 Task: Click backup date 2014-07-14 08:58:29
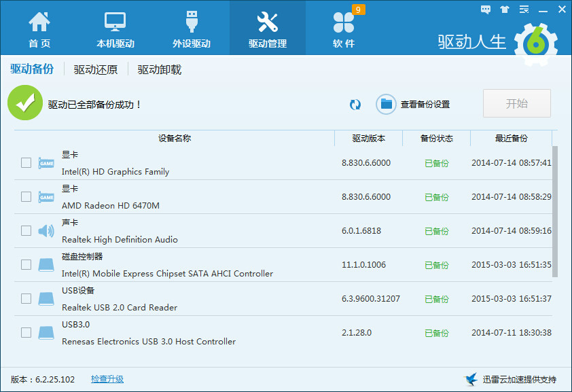[x=511, y=196]
